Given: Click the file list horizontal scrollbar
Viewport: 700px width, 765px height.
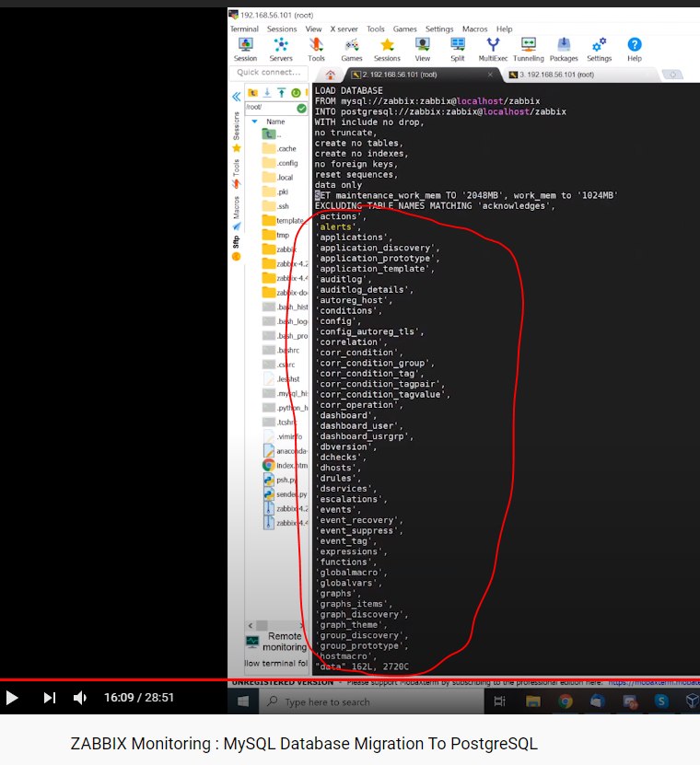Looking at the screenshot, I should [276, 625].
